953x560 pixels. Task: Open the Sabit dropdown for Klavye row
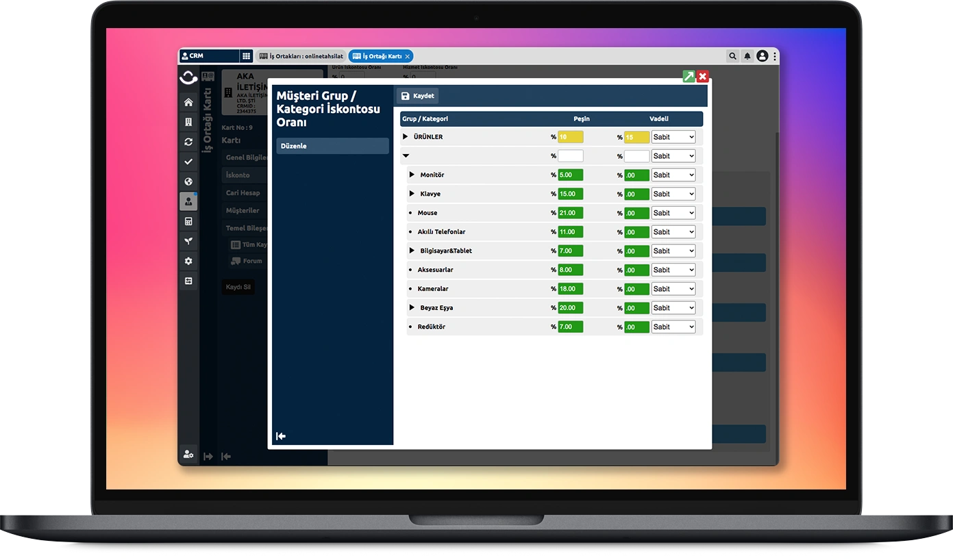pos(673,194)
